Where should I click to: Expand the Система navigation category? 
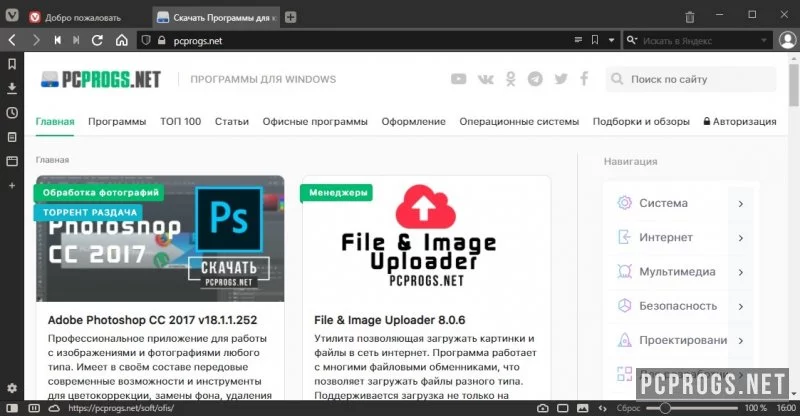point(680,203)
